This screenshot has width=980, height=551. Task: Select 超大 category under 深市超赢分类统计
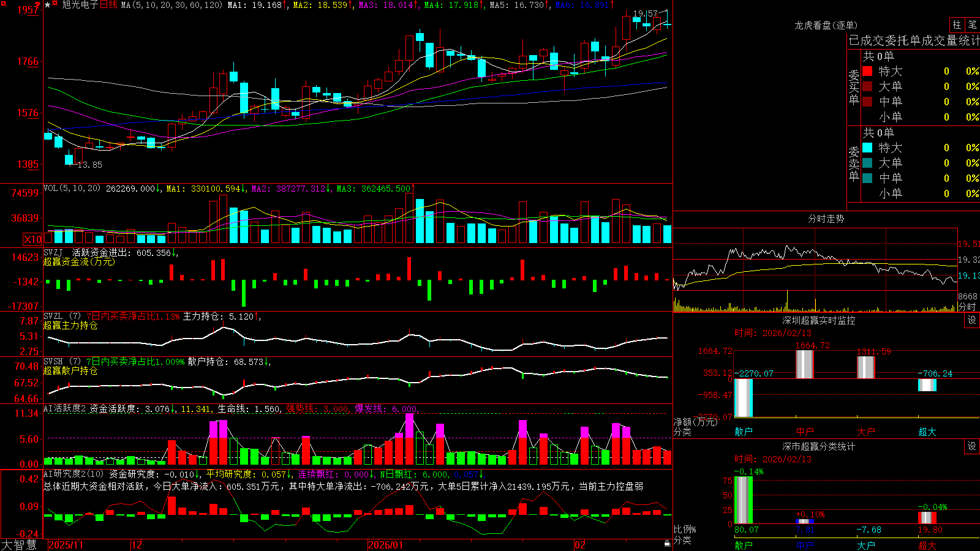click(x=927, y=545)
